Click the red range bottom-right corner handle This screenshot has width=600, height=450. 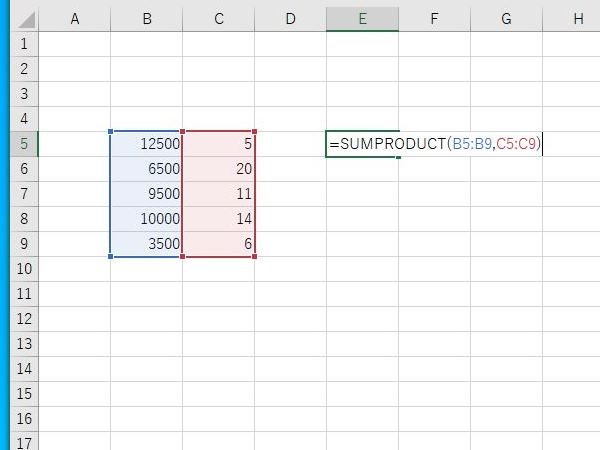(255, 257)
